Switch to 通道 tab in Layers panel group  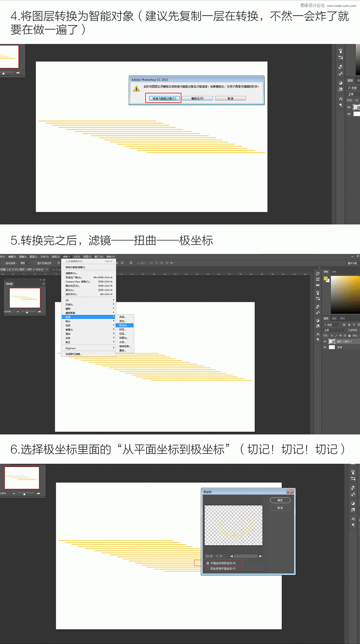click(x=334, y=319)
